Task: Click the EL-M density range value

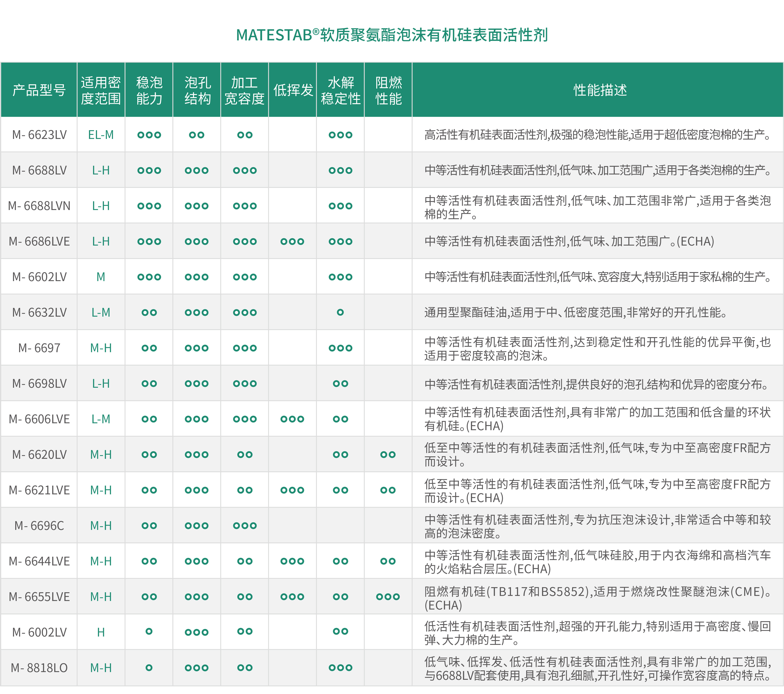Action: [x=101, y=135]
